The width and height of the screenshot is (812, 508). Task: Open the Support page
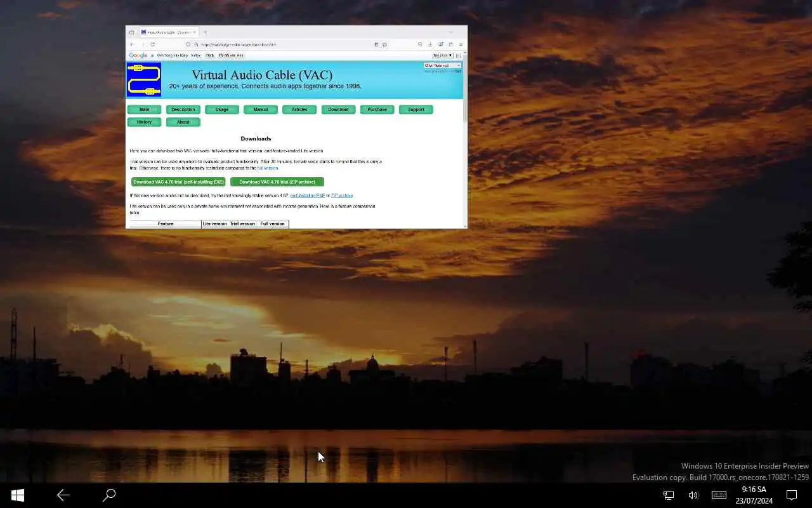416,109
